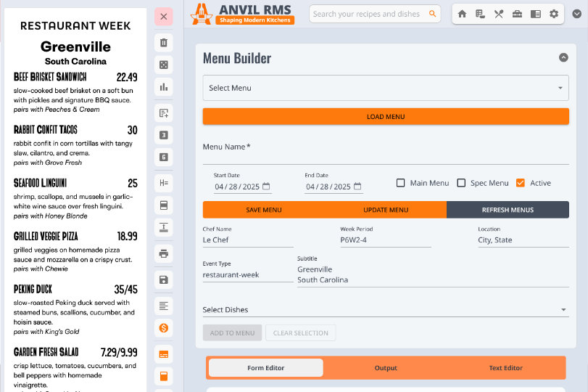Screen dimensions: 588x392
Task: Click the REFRESH MENUS button
Action: [x=508, y=210]
